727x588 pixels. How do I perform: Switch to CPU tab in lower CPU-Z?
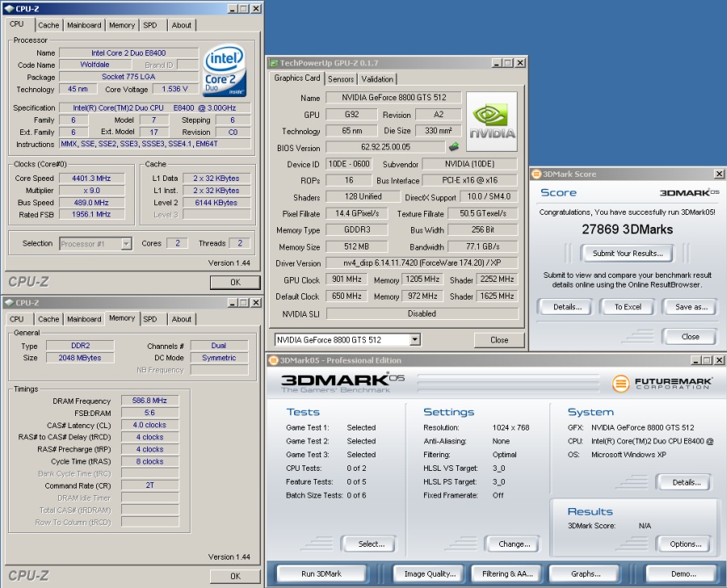pos(17,319)
